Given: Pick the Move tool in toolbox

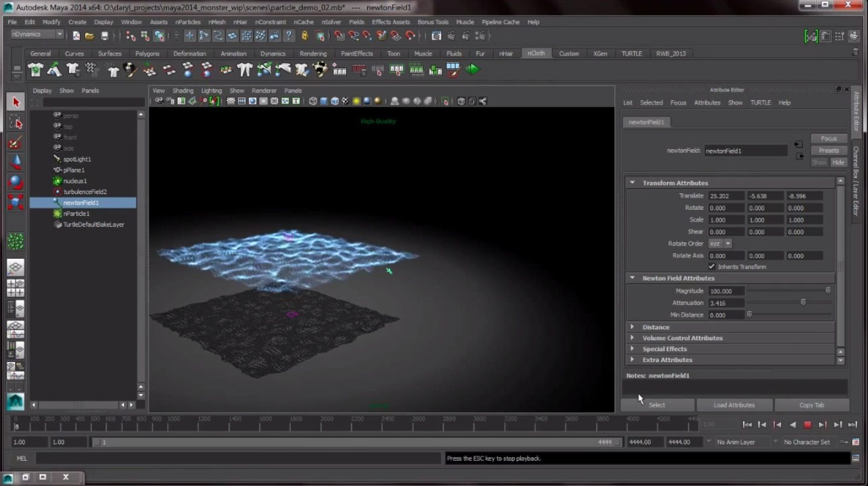Looking at the screenshot, I should click(16, 162).
